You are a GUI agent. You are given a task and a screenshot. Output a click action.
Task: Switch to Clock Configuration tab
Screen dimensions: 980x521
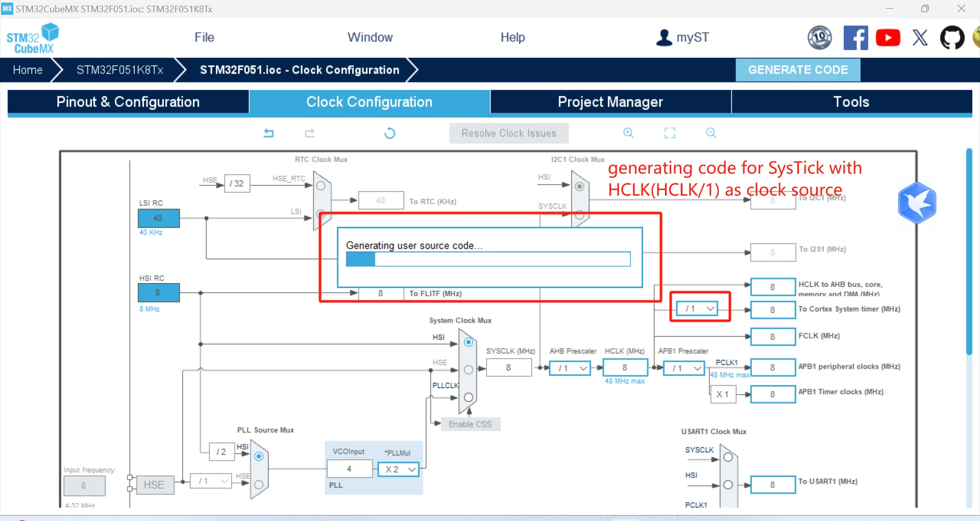pyautogui.click(x=370, y=102)
